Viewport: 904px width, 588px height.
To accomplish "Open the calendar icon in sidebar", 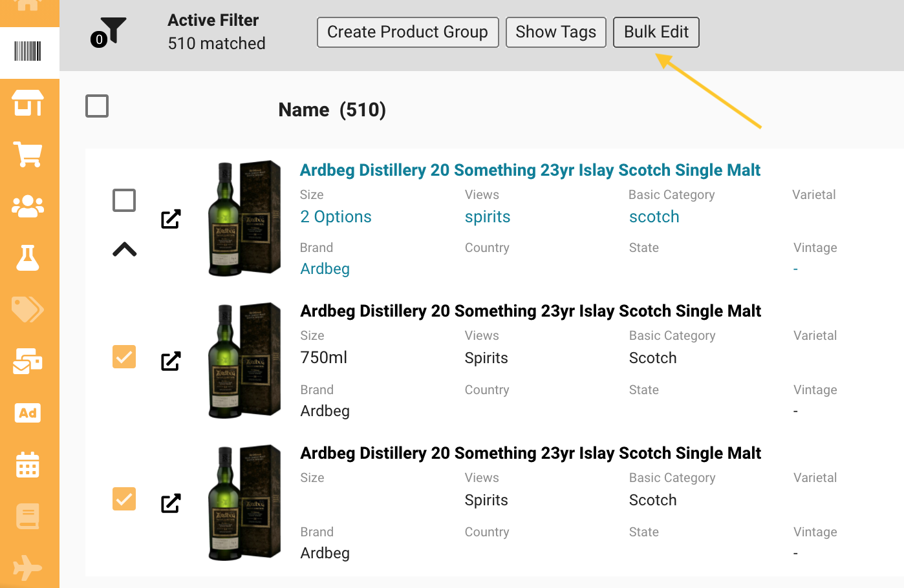I will click(28, 465).
